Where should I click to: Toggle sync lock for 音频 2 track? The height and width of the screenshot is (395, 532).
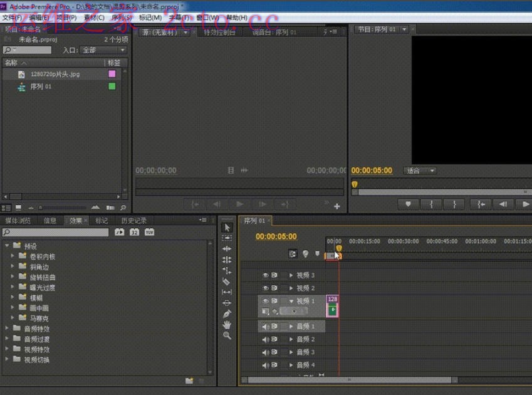pos(274,339)
